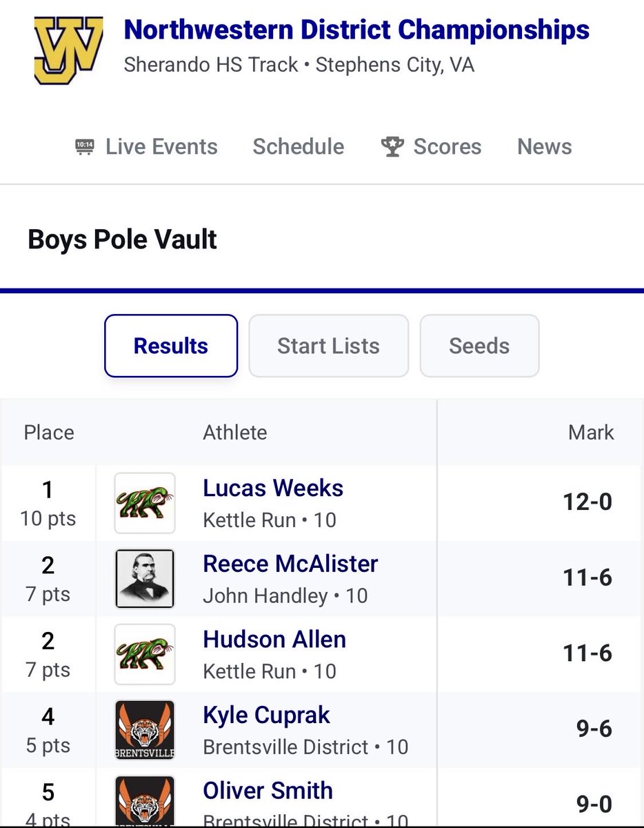Open Lucas Weeks athlete profile
The height and width of the screenshot is (828, 644).
(273, 488)
